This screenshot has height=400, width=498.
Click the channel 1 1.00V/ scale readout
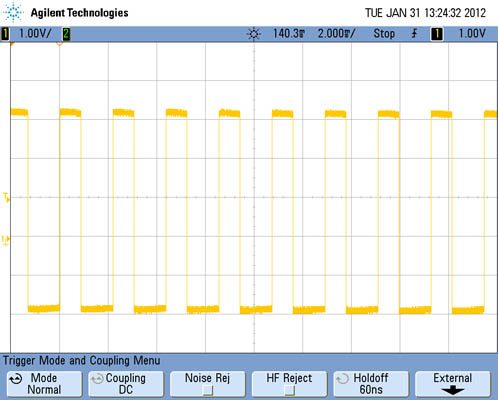pyautogui.click(x=35, y=33)
